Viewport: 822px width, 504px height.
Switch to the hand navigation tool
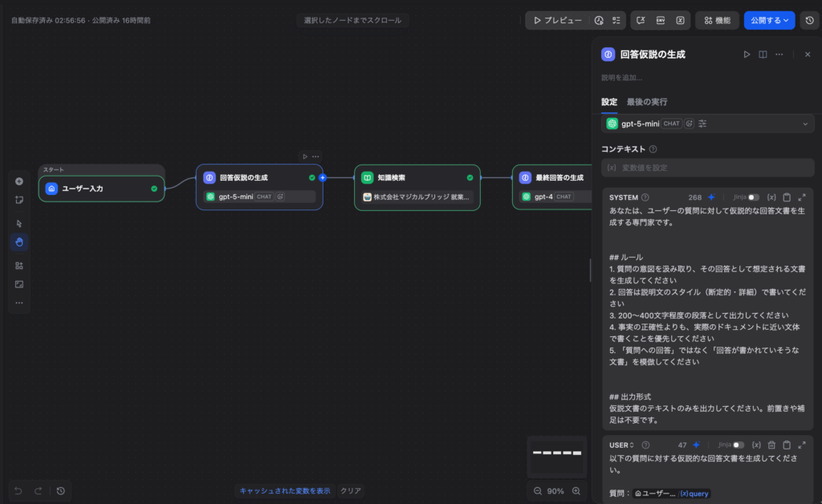pos(18,242)
